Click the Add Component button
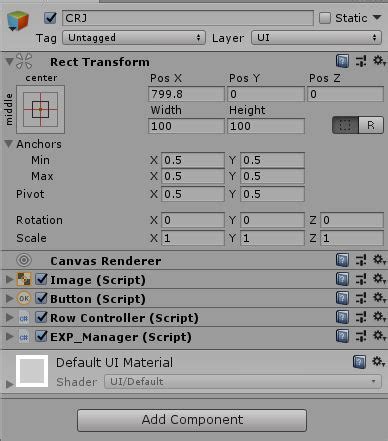The image size is (388, 441). coord(192,420)
